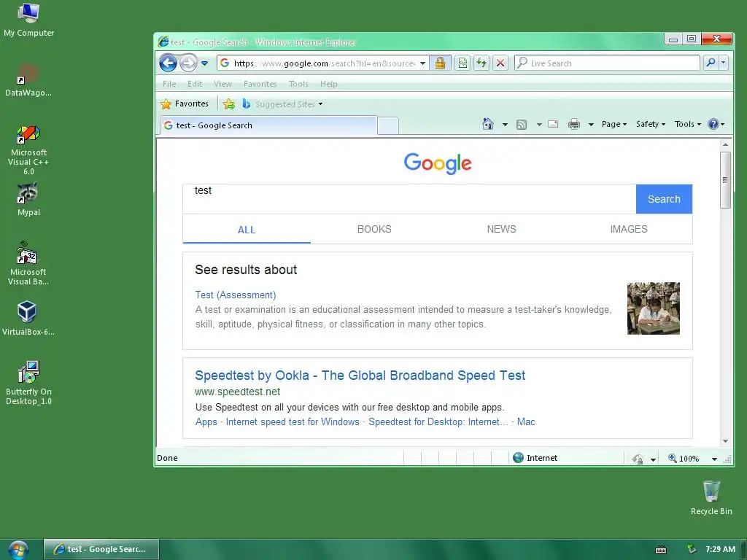The image size is (747, 560).
Task: Click the blue Search button
Action: [664, 199]
